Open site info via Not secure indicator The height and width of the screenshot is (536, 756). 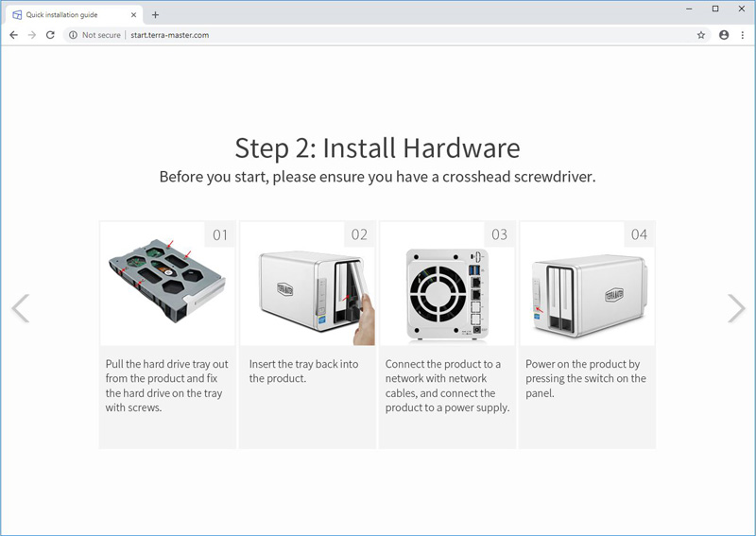point(94,35)
